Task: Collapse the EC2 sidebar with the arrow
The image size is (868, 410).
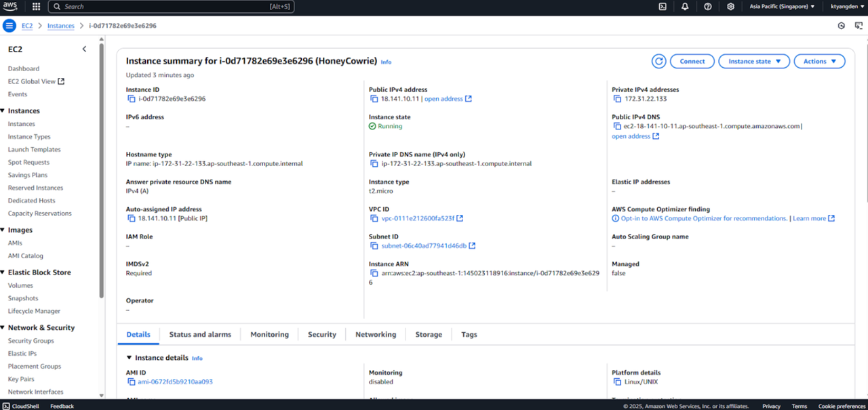Action: (x=84, y=49)
